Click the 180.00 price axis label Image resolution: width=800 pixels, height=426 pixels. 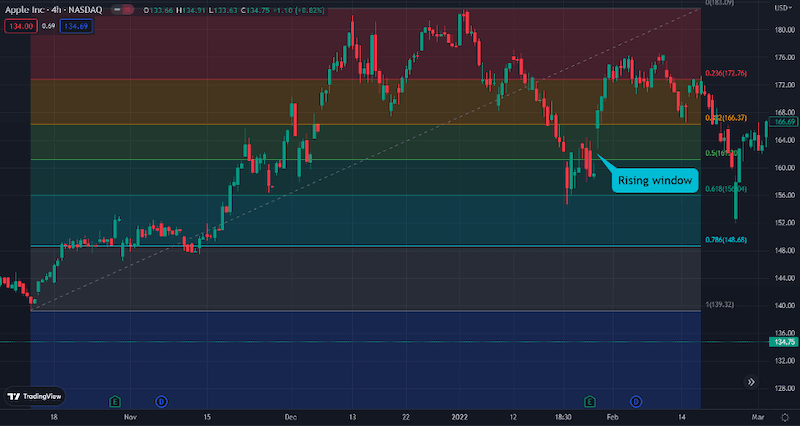[784, 30]
